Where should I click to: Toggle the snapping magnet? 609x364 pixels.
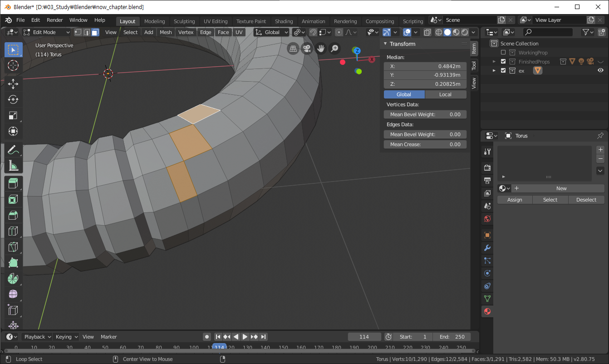point(313,32)
